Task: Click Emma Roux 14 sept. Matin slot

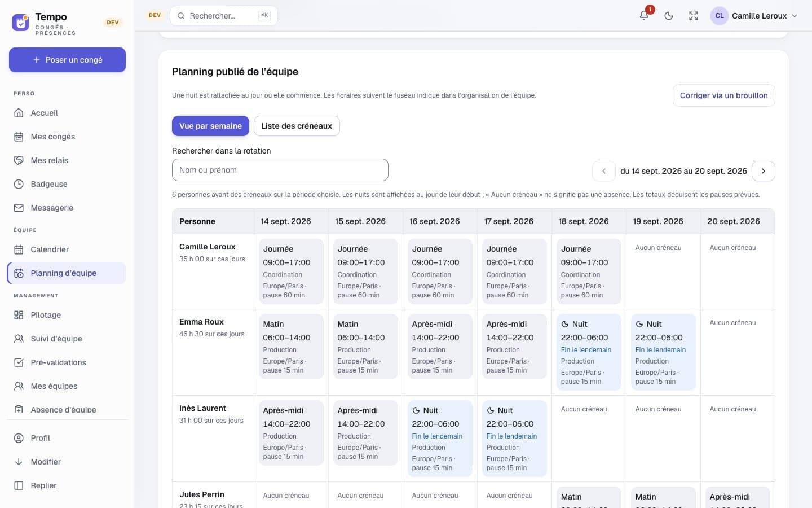Action: pyautogui.click(x=291, y=347)
